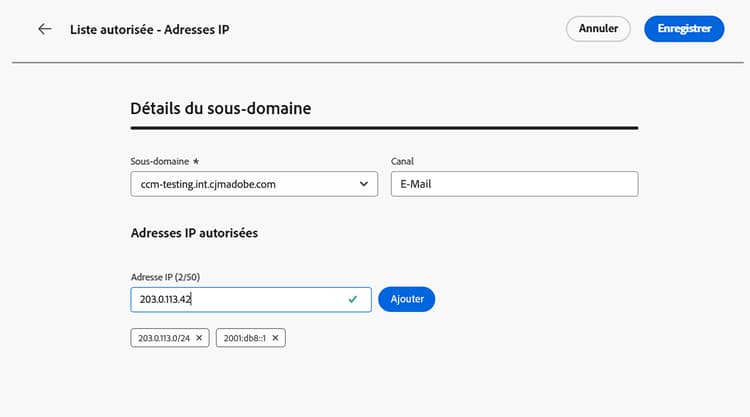Click the Détails du sous-domaine heading

221,109
